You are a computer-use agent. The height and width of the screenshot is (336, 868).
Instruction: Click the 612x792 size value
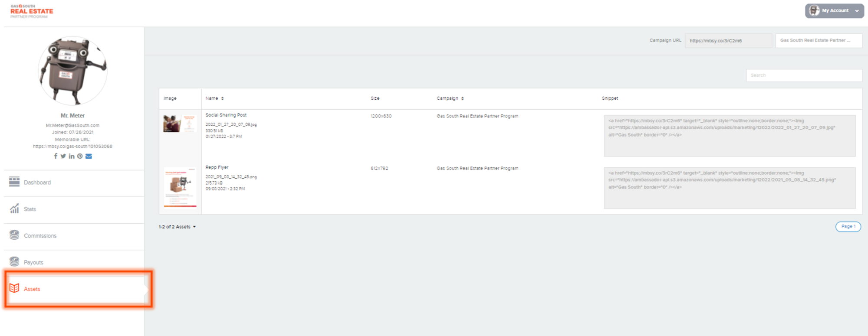379,168
